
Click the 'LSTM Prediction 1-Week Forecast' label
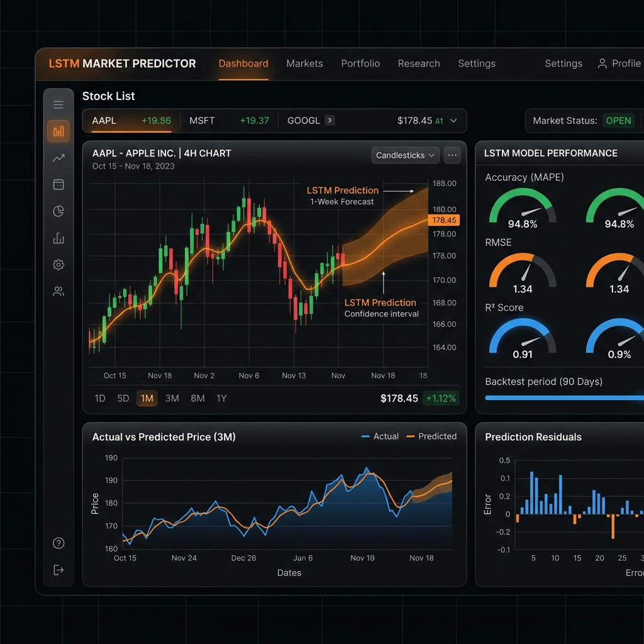click(x=343, y=196)
